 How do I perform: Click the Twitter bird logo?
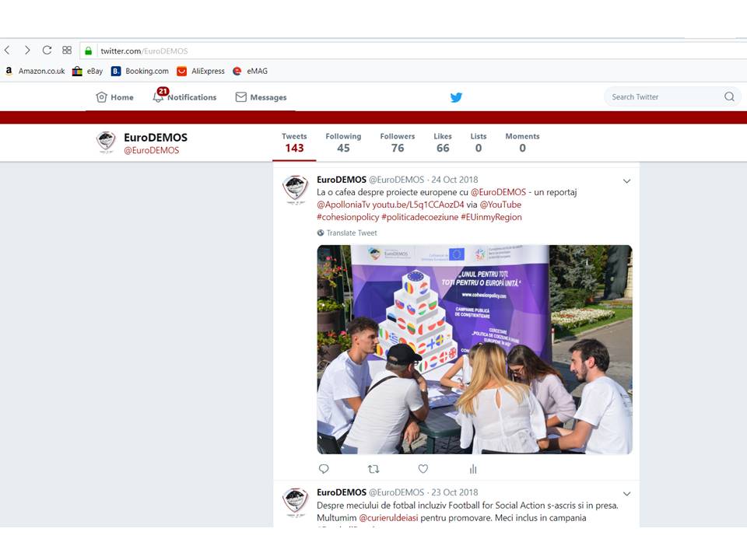[456, 98]
